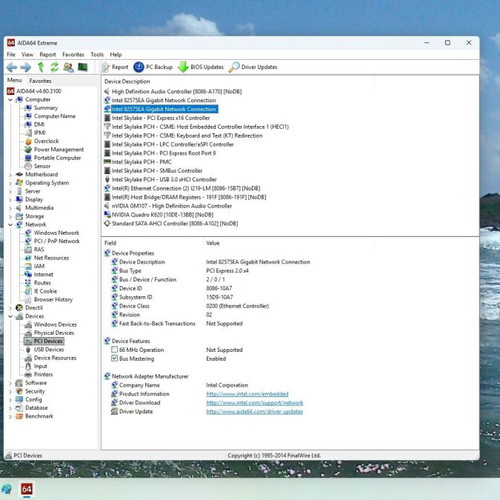The height and width of the screenshot is (500, 500).
Task: Open the Report toolbar button
Action: tap(114, 67)
